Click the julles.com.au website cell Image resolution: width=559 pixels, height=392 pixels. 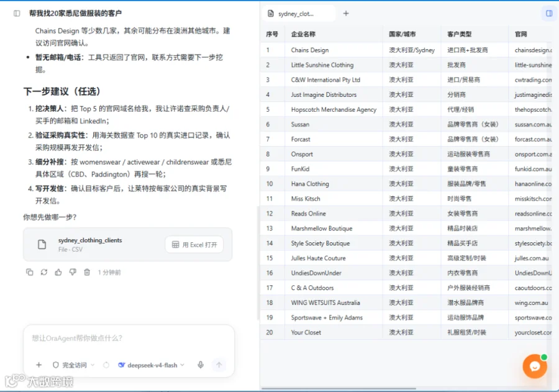pyautogui.click(x=531, y=258)
